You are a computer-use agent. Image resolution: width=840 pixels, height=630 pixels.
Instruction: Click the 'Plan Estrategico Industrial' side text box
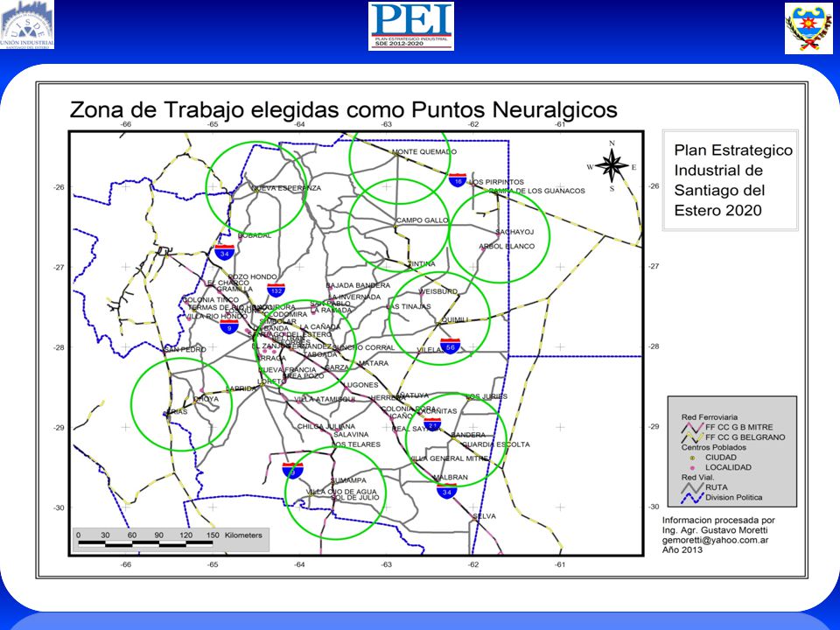click(731, 180)
